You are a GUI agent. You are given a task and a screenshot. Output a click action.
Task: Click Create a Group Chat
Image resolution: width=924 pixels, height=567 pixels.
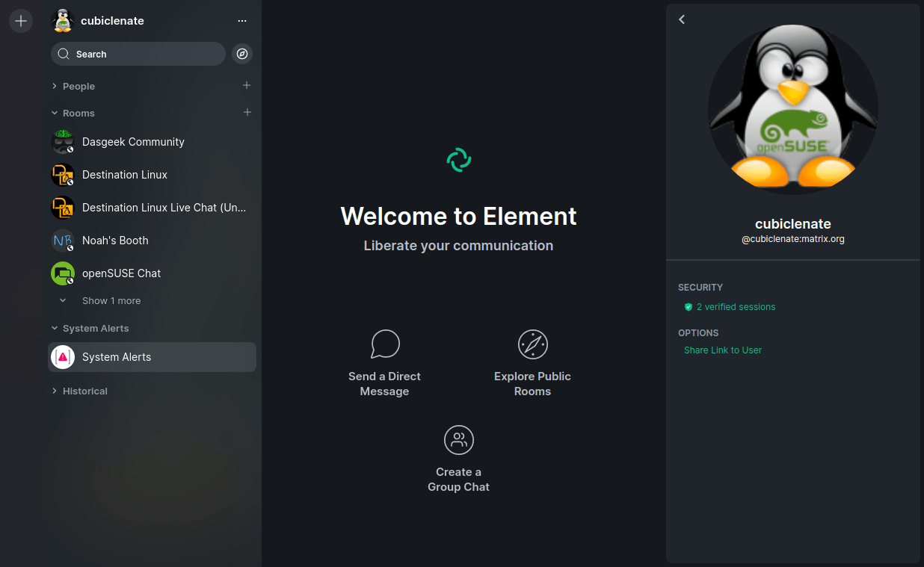[458, 459]
